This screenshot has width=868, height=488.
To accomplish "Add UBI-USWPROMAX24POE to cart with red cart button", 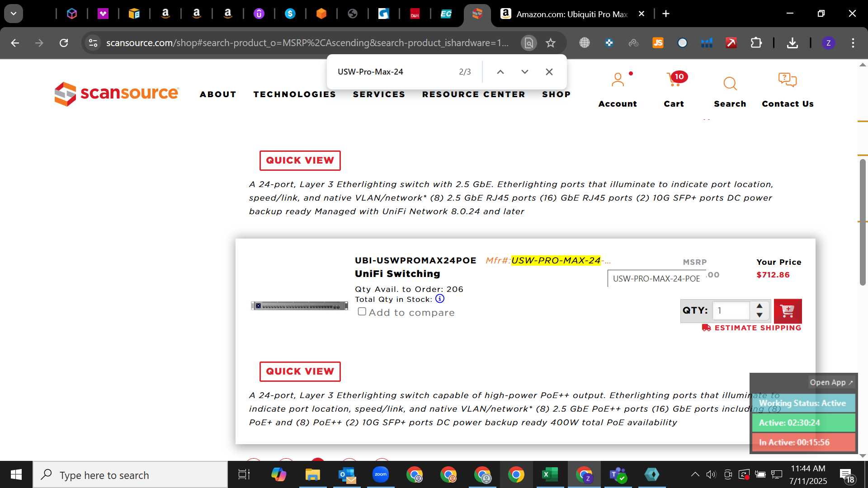I will [x=788, y=311].
